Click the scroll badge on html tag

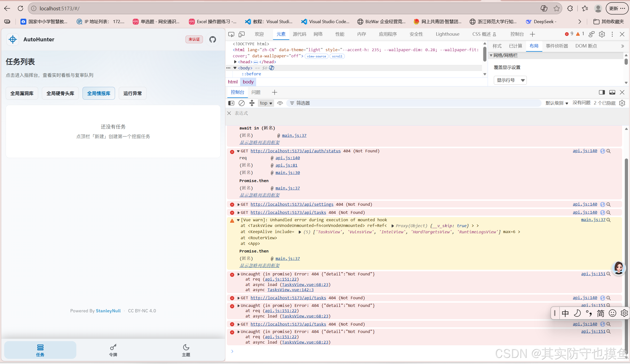(337, 56)
